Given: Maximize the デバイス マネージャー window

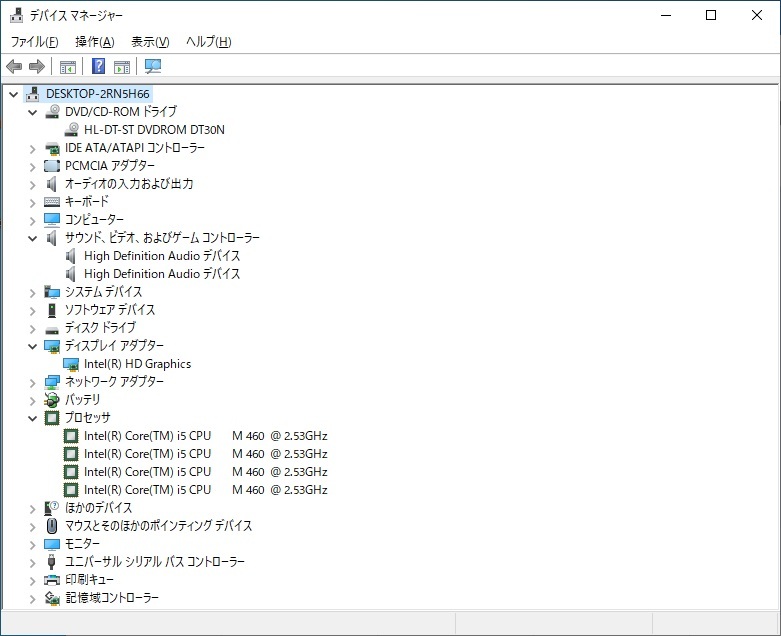Looking at the screenshot, I should click(711, 15).
